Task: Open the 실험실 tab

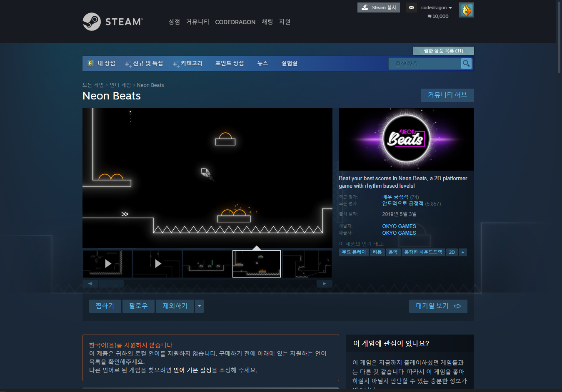Action: [289, 63]
